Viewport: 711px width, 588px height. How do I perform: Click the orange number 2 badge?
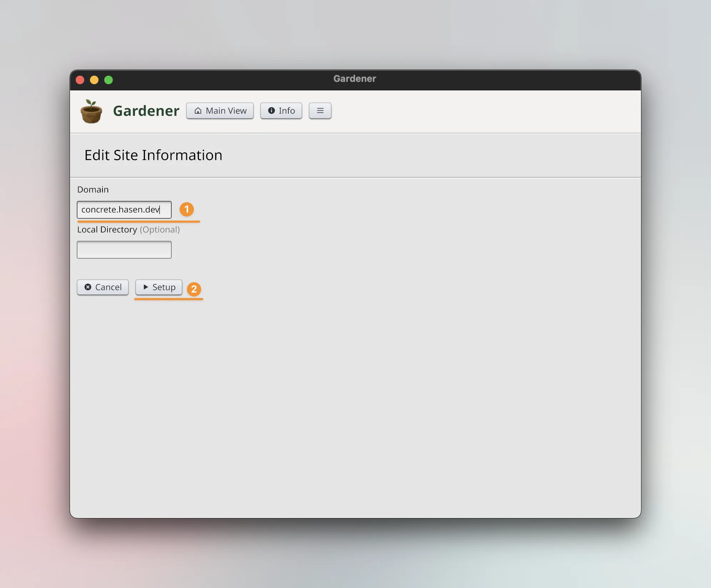click(194, 289)
